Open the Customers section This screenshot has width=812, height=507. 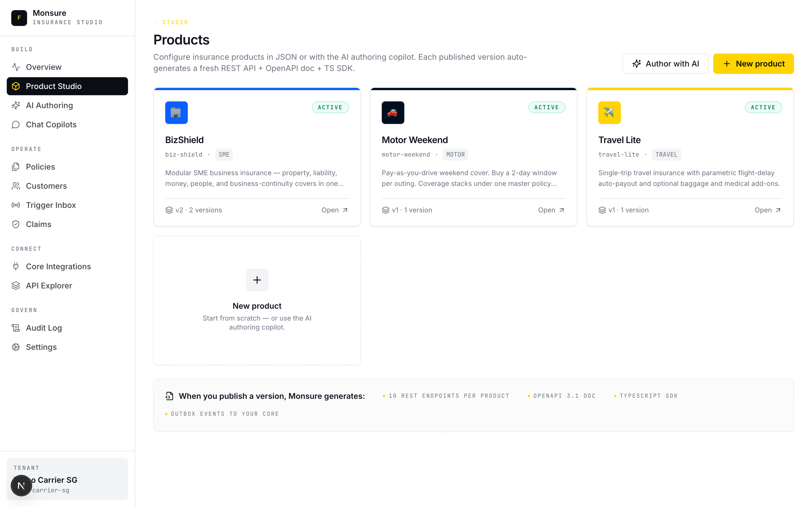(46, 186)
